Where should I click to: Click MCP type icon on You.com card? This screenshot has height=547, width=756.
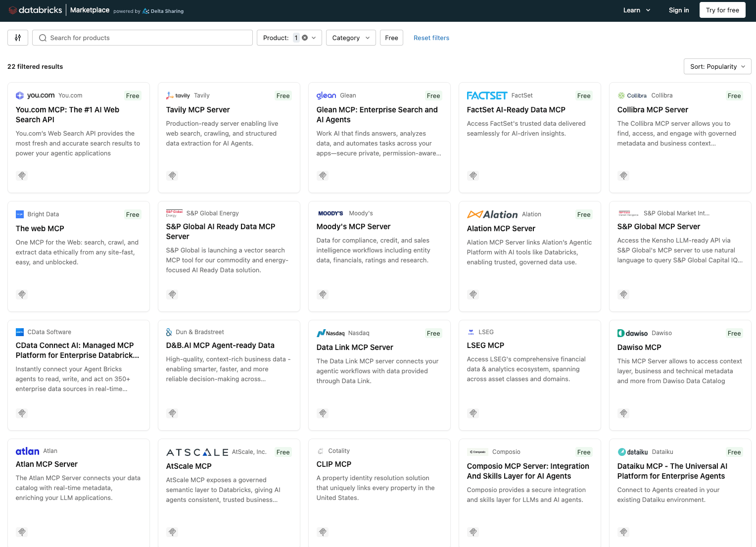pos(22,175)
